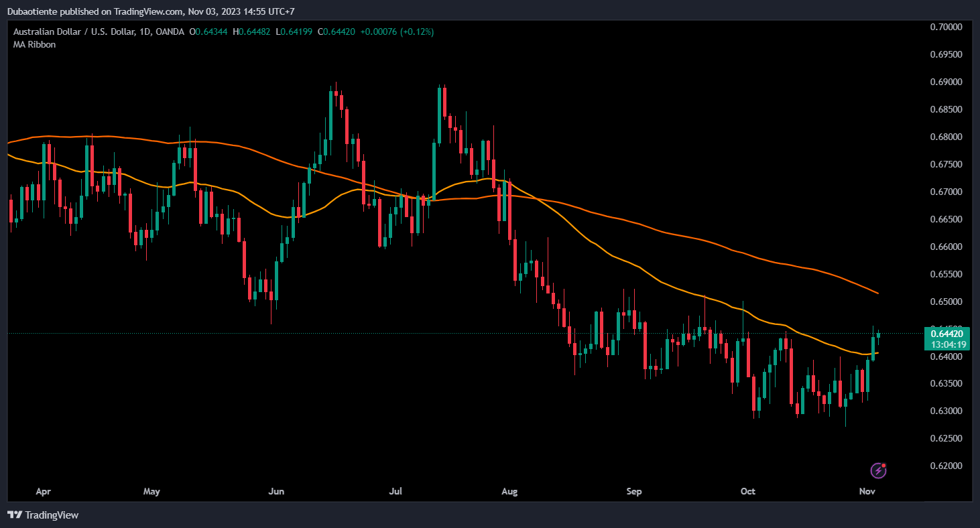This screenshot has height=528, width=980.
Task: Click the 0.63500 price axis label
Action: click(946, 384)
